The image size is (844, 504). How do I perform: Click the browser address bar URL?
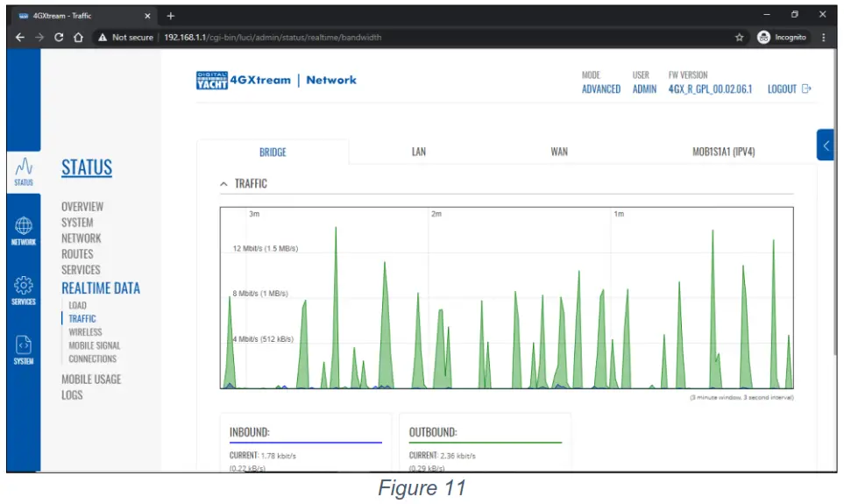pos(273,37)
